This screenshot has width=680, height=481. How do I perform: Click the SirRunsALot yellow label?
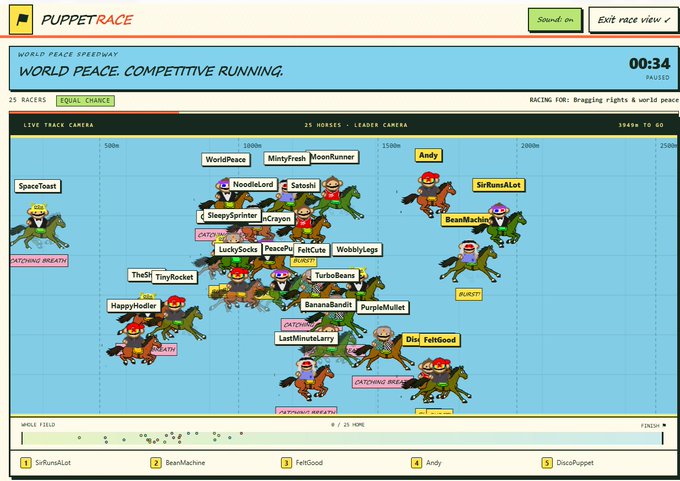point(498,185)
